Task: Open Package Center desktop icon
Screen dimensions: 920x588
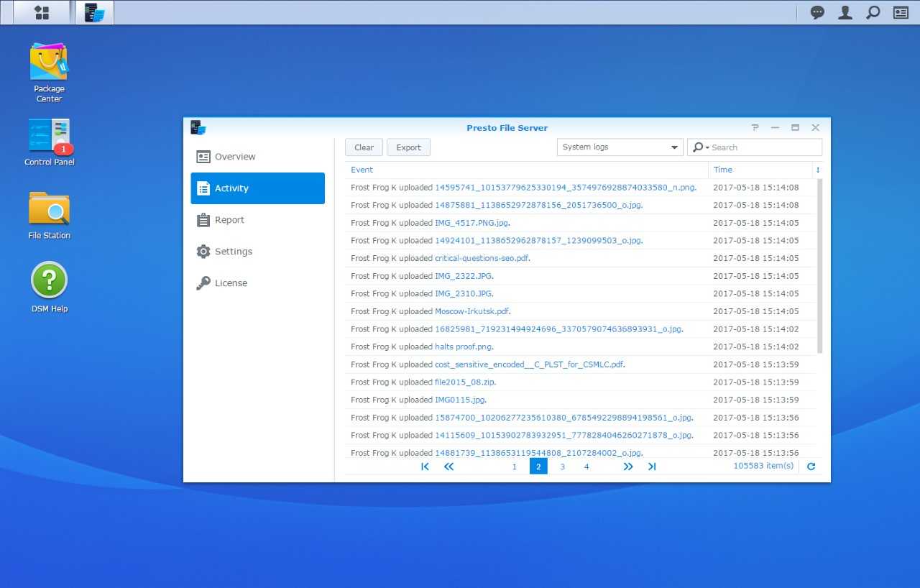Action: pyautogui.click(x=49, y=73)
